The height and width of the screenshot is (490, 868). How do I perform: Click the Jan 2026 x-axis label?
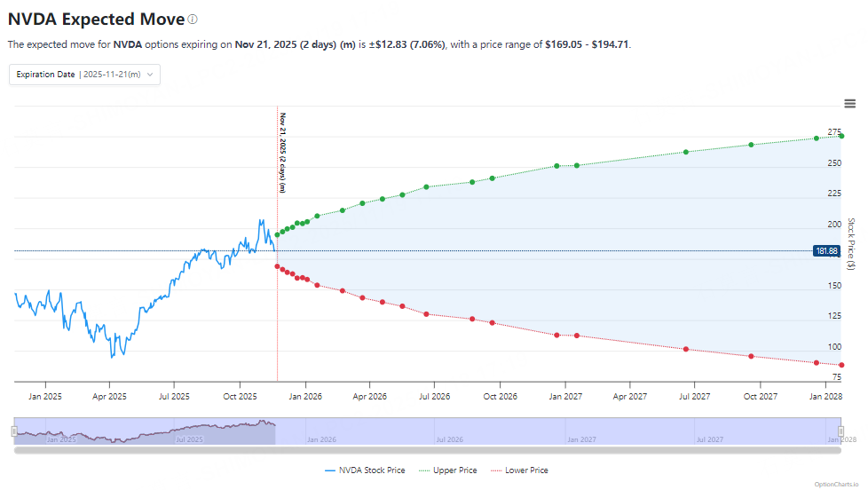tap(305, 397)
